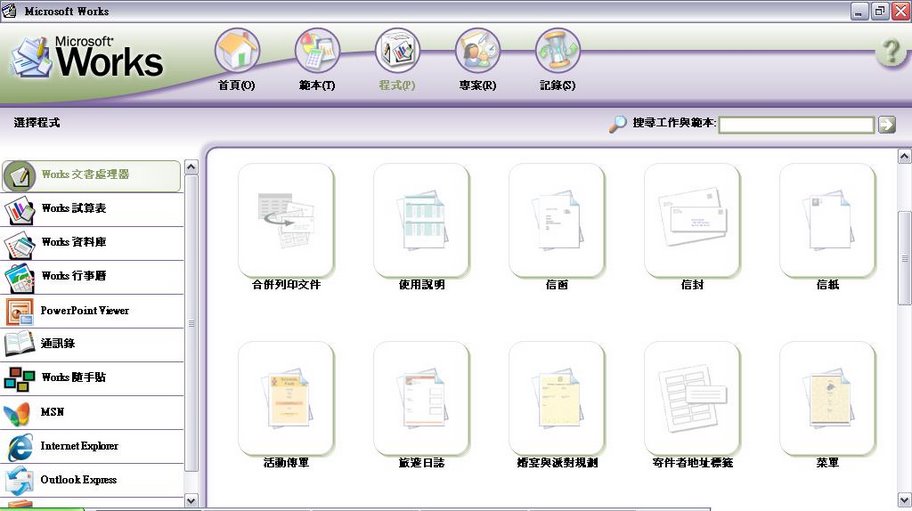The width and height of the screenshot is (912, 511).
Task: Open 寄件者地址標籤 template
Action: pos(692,399)
